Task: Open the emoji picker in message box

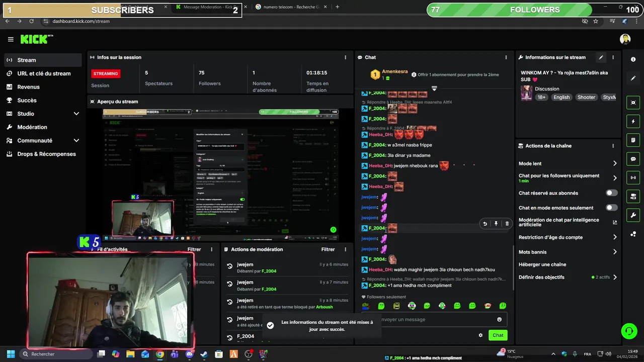Action: pyautogui.click(x=500, y=319)
